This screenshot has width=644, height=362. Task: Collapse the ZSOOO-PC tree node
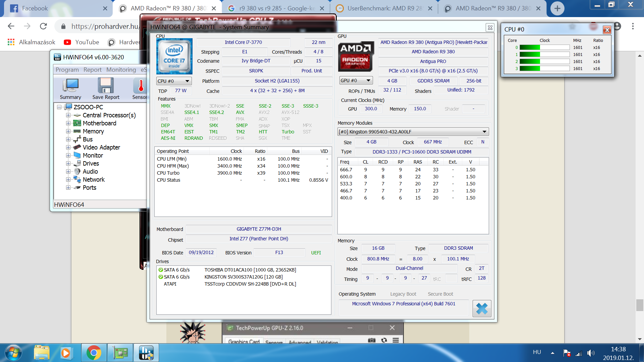tap(59, 107)
